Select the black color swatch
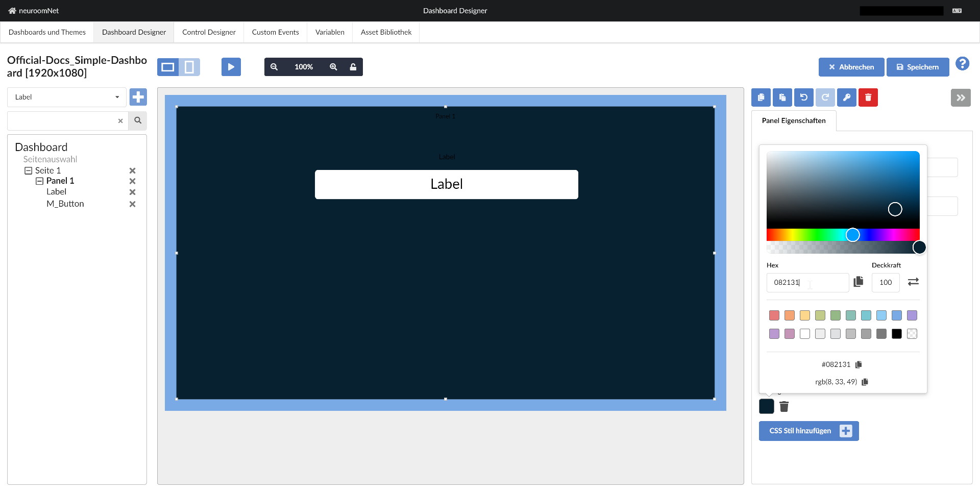 (x=897, y=334)
